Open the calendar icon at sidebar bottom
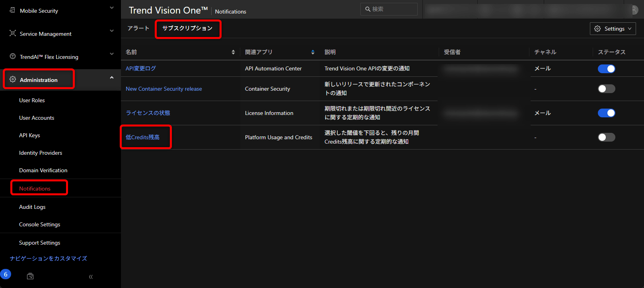This screenshot has width=644, height=288. (x=30, y=276)
